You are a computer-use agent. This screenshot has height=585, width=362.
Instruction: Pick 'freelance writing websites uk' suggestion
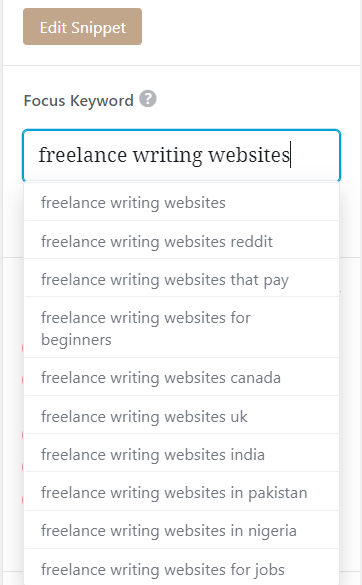[x=182, y=416]
